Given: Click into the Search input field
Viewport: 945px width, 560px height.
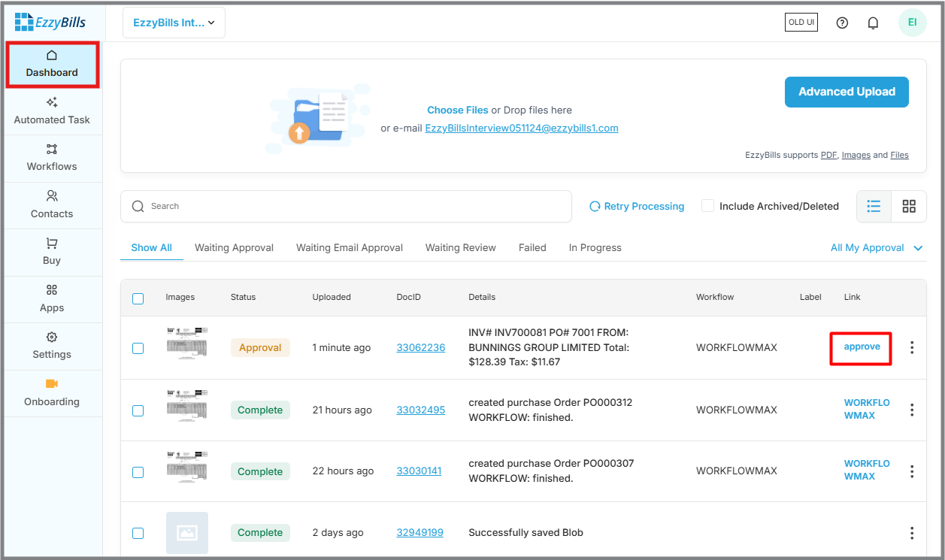Looking at the screenshot, I should [346, 206].
